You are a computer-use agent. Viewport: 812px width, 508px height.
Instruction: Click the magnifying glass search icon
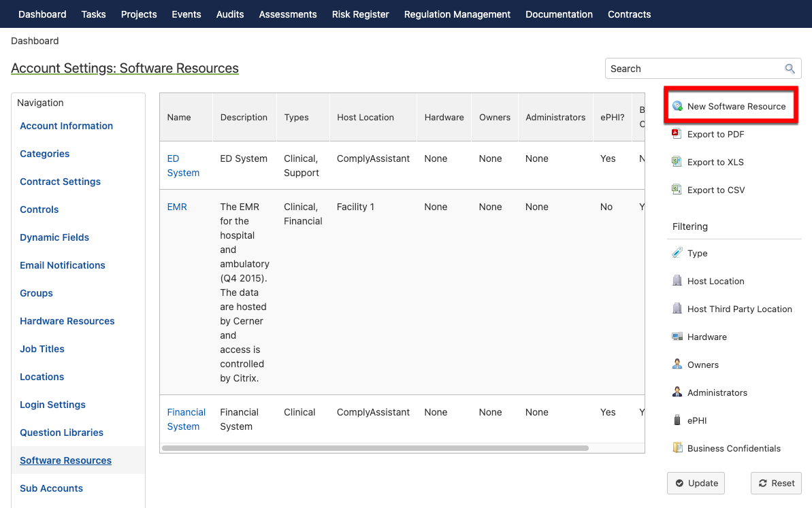pyautogui.click(x=790, y=69)
